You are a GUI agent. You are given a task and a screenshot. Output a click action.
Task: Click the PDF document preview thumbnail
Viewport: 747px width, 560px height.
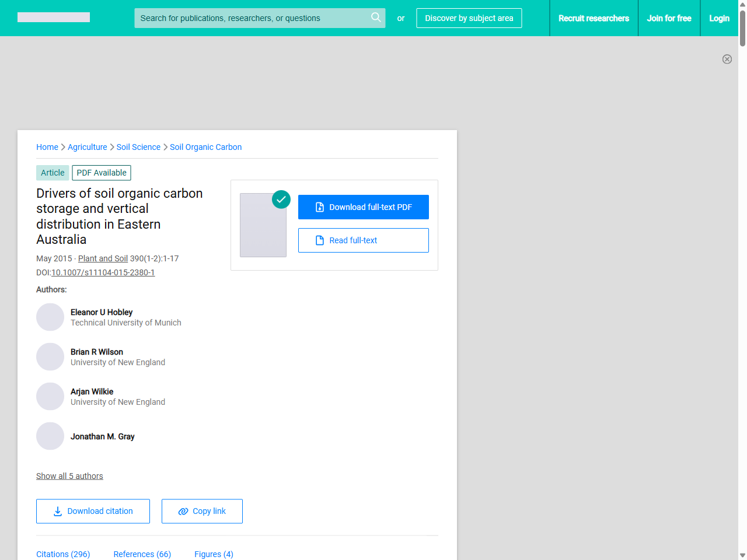263,225
